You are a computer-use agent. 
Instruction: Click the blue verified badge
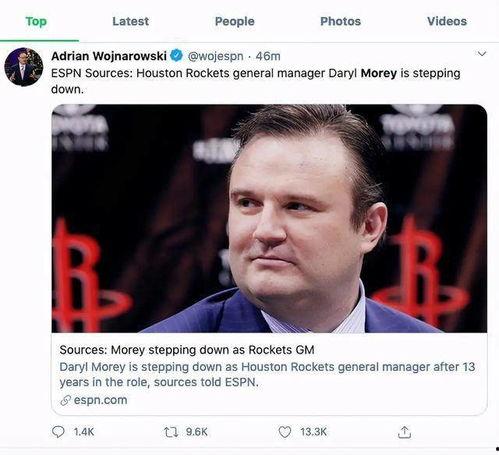tap(177, 56)
